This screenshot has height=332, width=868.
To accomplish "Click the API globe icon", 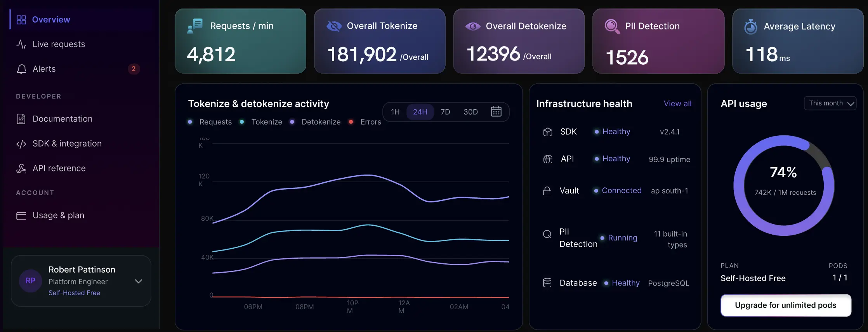I will pyautogui.click(x=547, y=159).
